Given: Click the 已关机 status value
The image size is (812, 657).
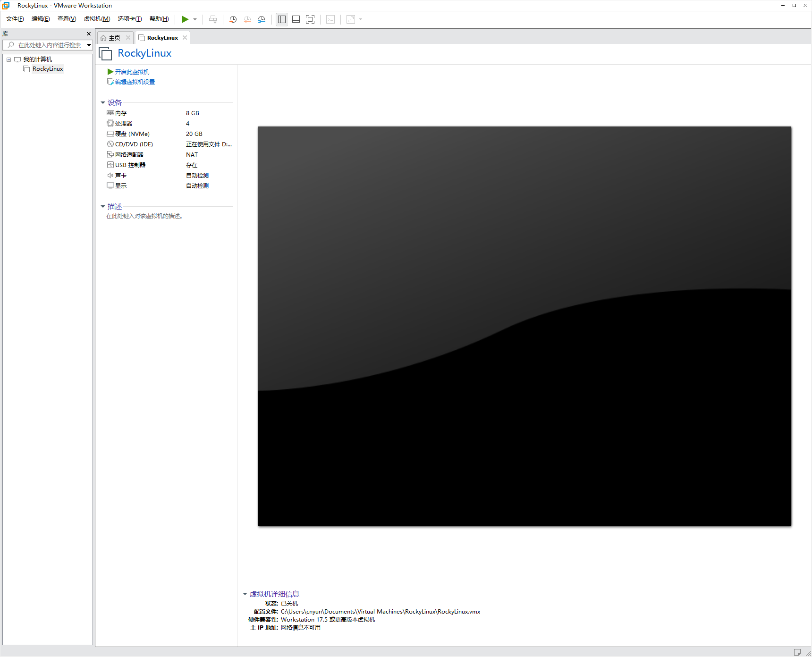Looking at the screenshot, I should click(289, 604).
